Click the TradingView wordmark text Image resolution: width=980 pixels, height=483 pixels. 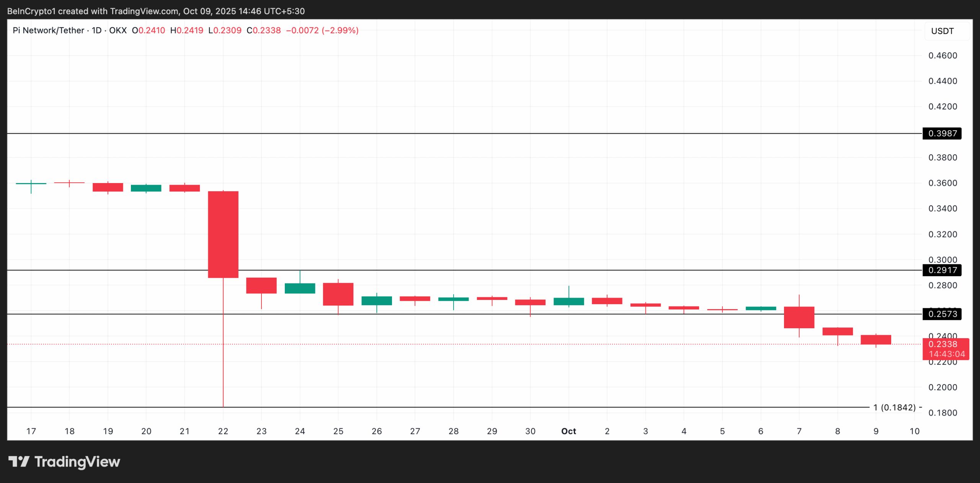point(77,462)
